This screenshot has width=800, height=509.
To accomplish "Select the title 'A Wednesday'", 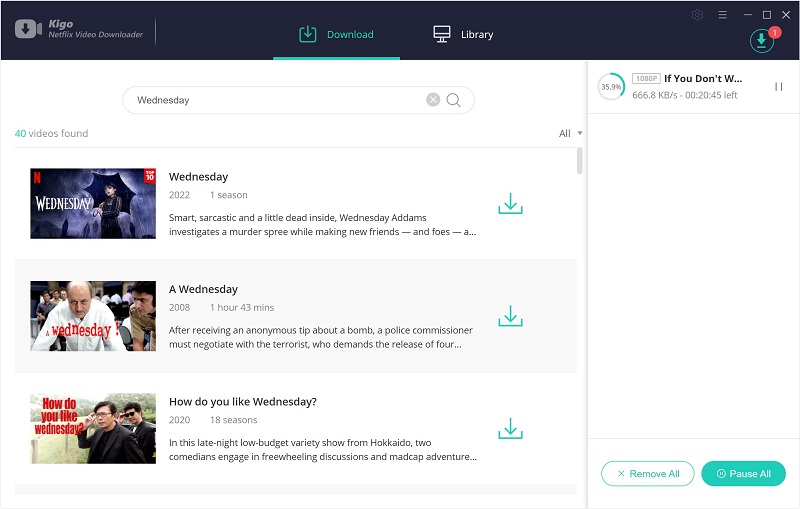I will tap(203, 289).
